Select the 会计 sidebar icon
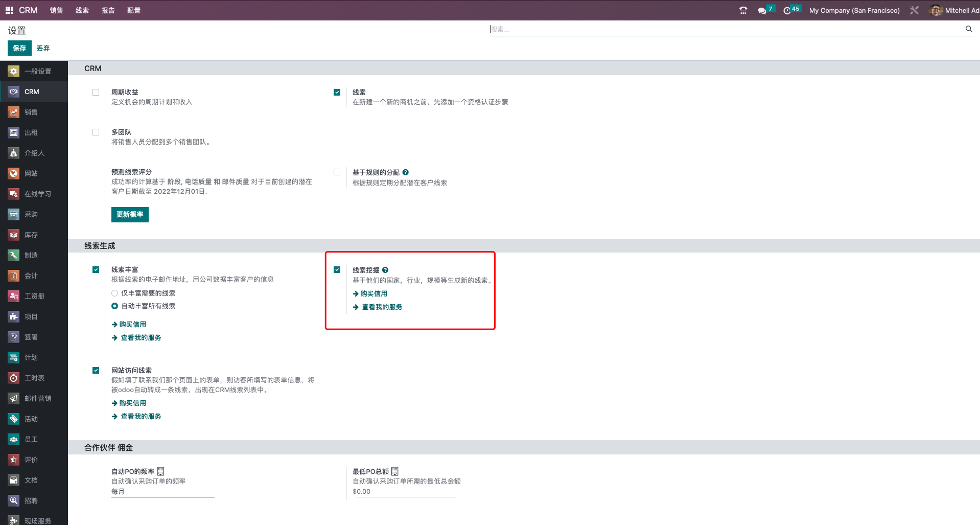Viewport: 980px width, 525px height. [x=13, y=276]
